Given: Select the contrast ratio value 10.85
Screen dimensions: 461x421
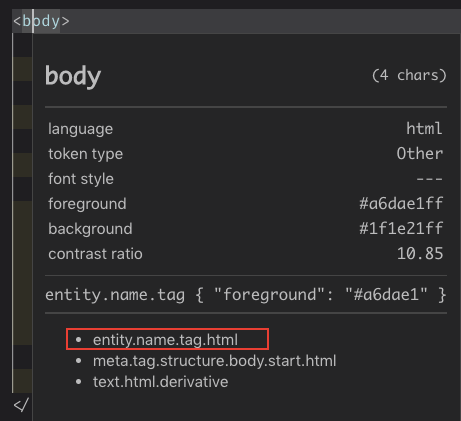Looking at the screenshot, I should [420, 254].
